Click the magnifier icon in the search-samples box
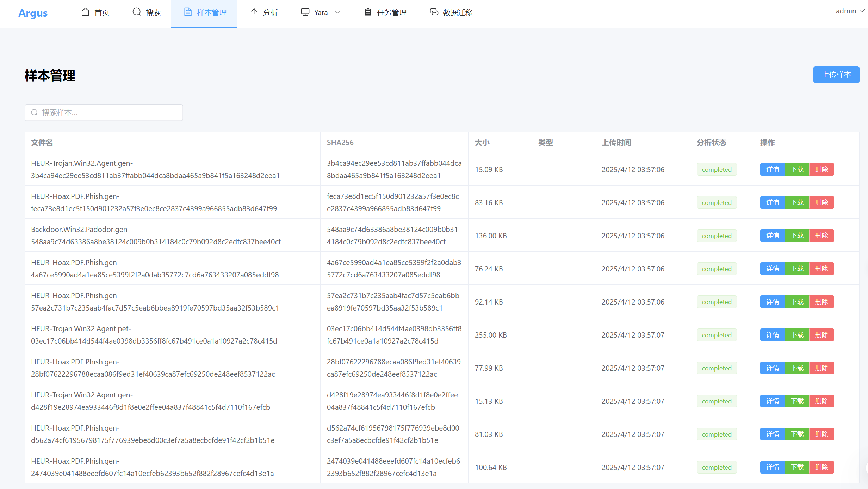The width and height of the screenshot is (868, 489). coord(34,113)
